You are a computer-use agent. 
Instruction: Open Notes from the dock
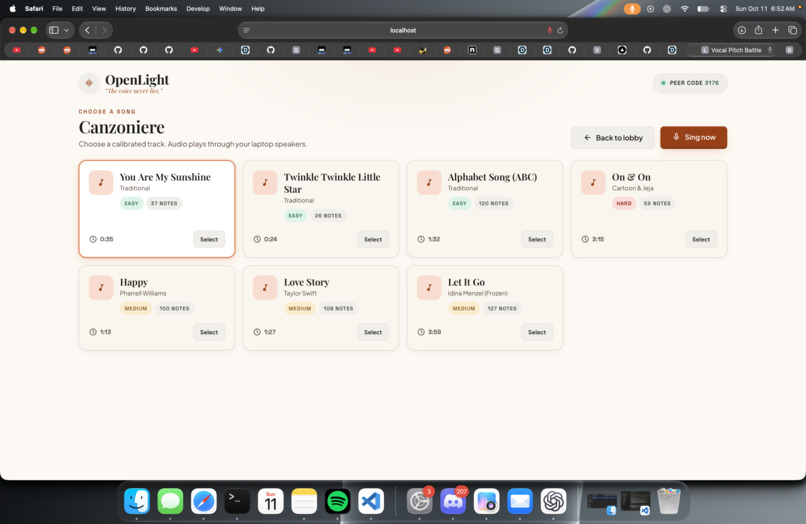(x=304, y=501)
